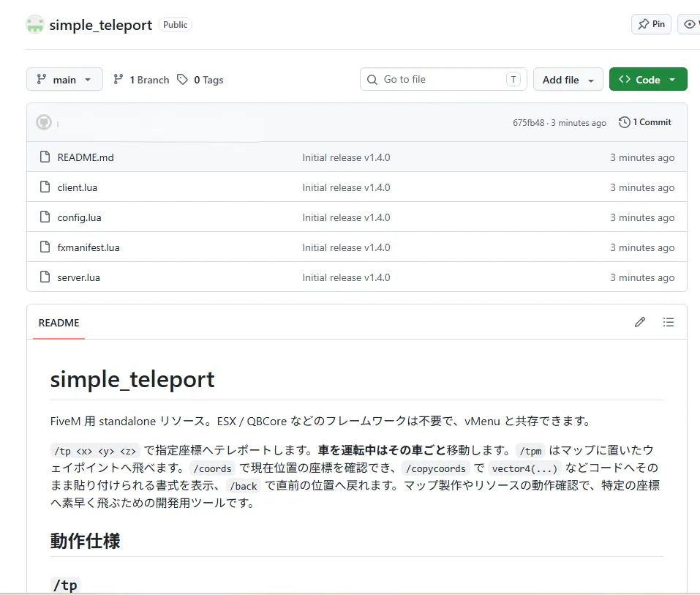Screen dimensions: 700x595
Task: Click the file icon next to fxmanifest.lua
Action: click(45, 247)
